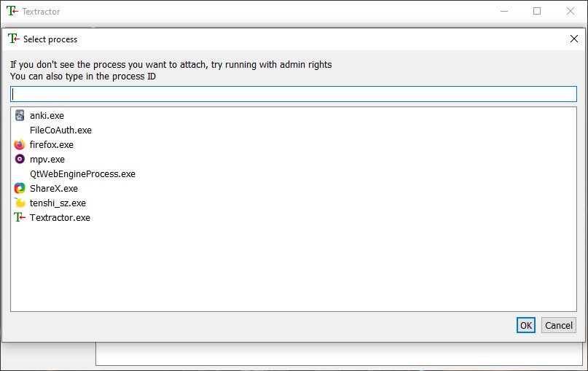Click the Textractor main window title icon

pyautogui.click(x=12, y=11)
